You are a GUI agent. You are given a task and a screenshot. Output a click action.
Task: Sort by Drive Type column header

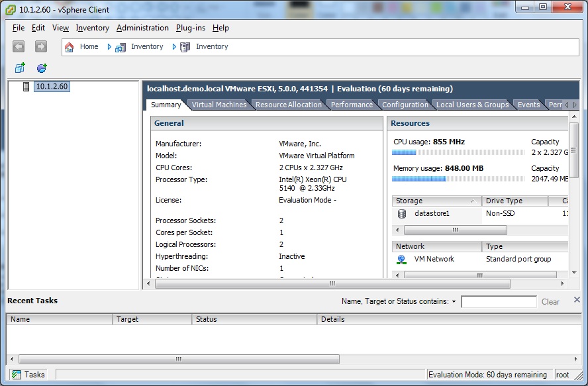pos(514,201)
